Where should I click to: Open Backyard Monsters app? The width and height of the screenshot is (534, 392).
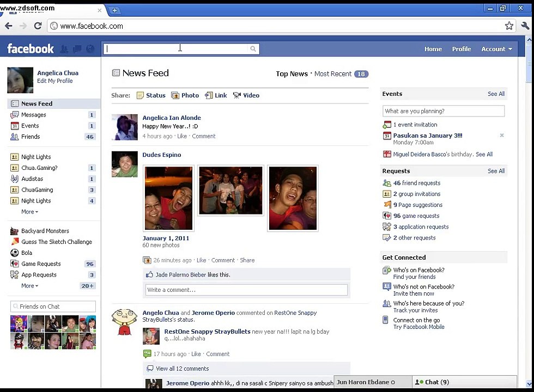(45, 231)
